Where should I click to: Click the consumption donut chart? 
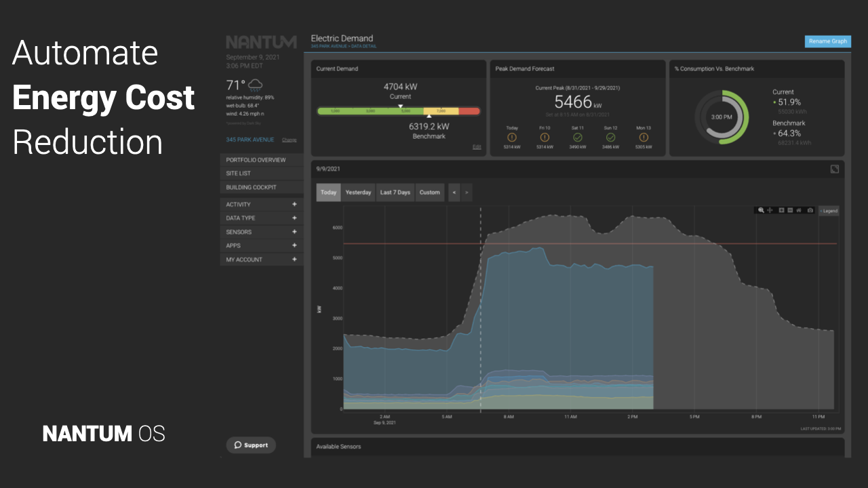(722, 117)
